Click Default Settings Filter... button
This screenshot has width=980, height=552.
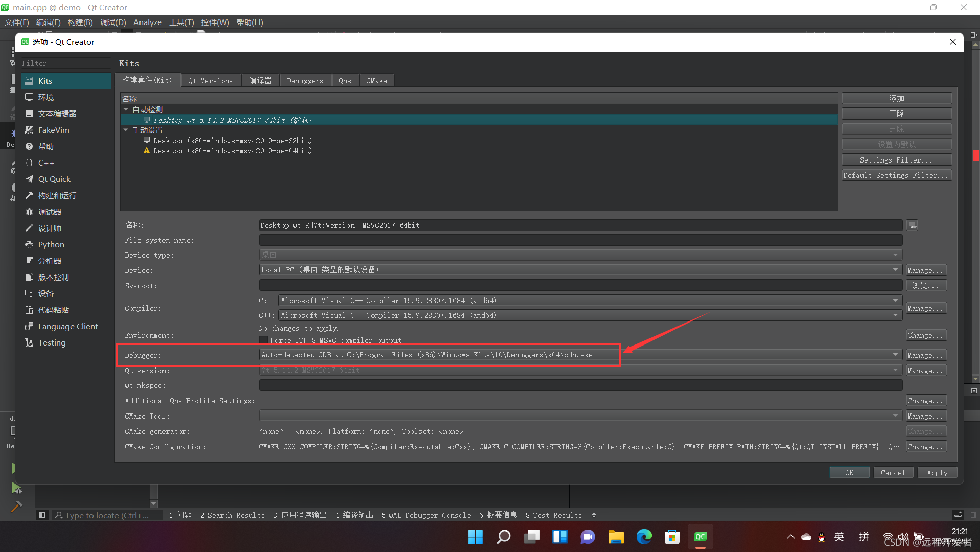coord(896,175)
